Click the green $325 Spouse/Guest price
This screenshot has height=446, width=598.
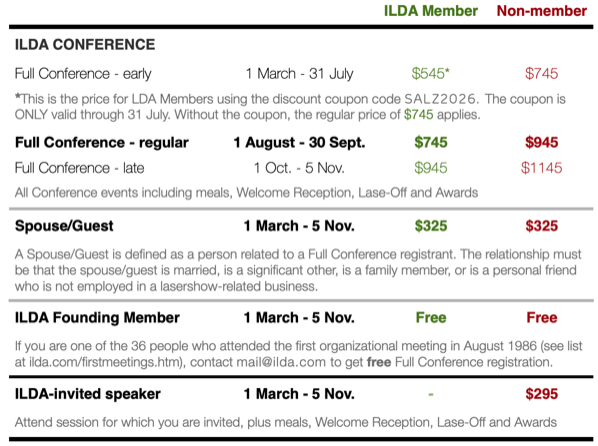pos(431,226)
